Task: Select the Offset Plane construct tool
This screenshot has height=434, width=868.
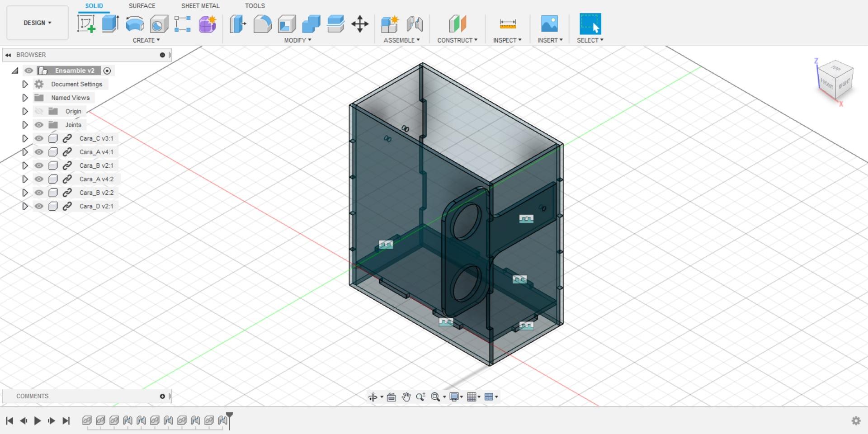Action: 457,24
